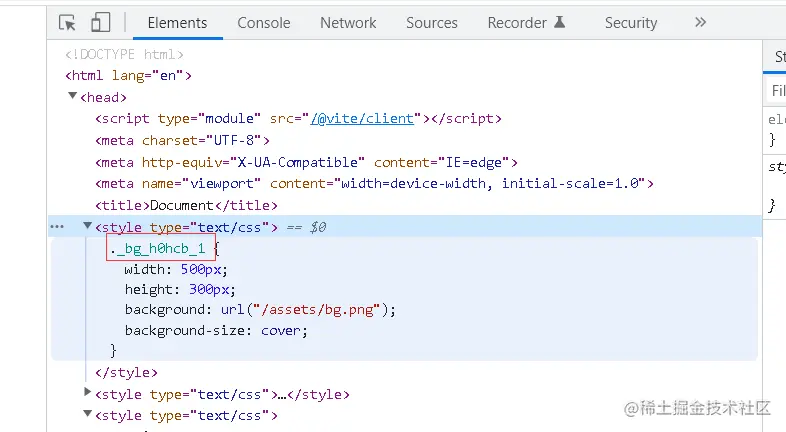Toggle the device toolbar icon
The height and width of the screenshot is (432, 786).
pos(100,22)
